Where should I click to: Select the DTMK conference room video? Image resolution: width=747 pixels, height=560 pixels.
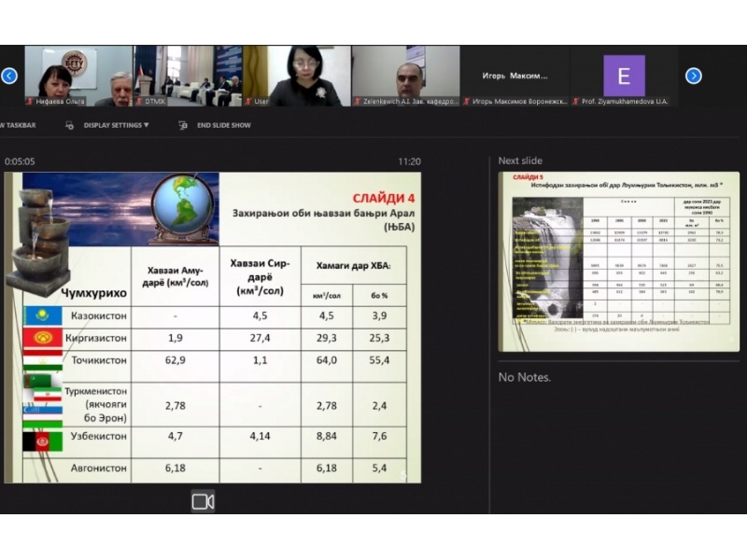[x=187, y=77]
